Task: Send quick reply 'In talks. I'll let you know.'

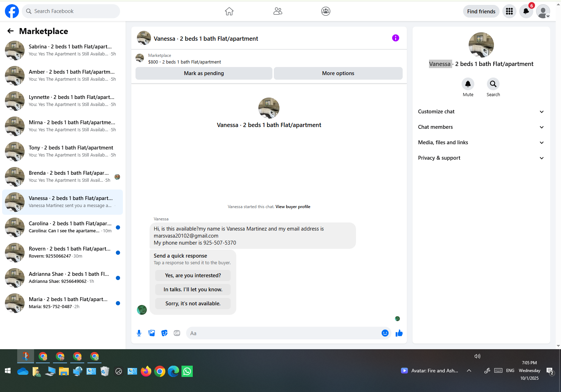Action: [193, 290]
